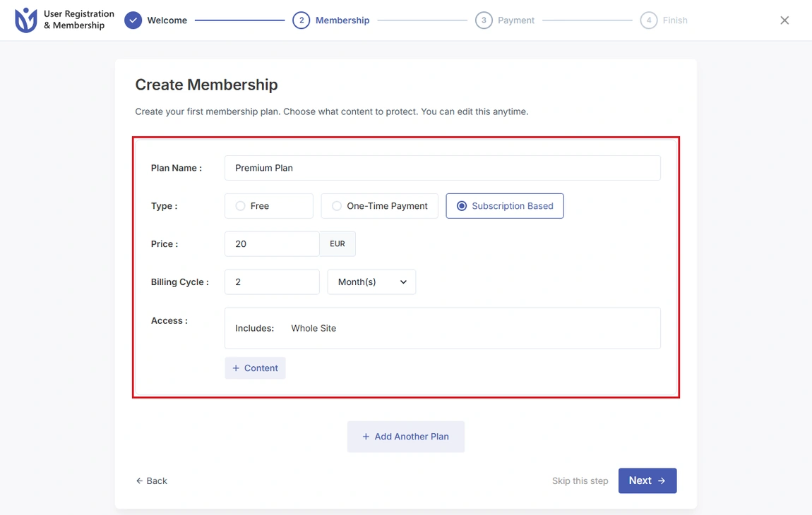Screen dimensions: 812x515
Task: Go to the Payment step label
Action: pos(516,20)
